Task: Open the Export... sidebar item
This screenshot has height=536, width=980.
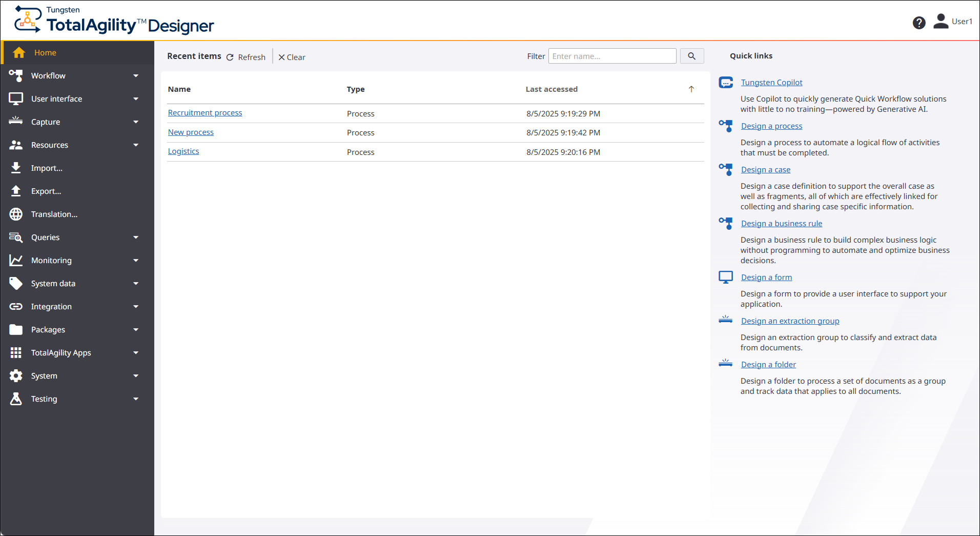Action: point(46,191)
